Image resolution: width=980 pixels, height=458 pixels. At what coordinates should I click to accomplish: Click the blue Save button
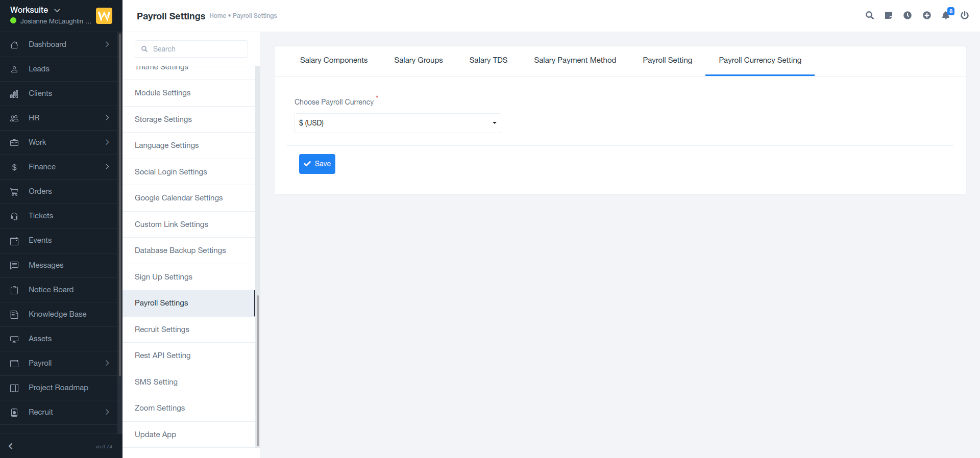317,164
